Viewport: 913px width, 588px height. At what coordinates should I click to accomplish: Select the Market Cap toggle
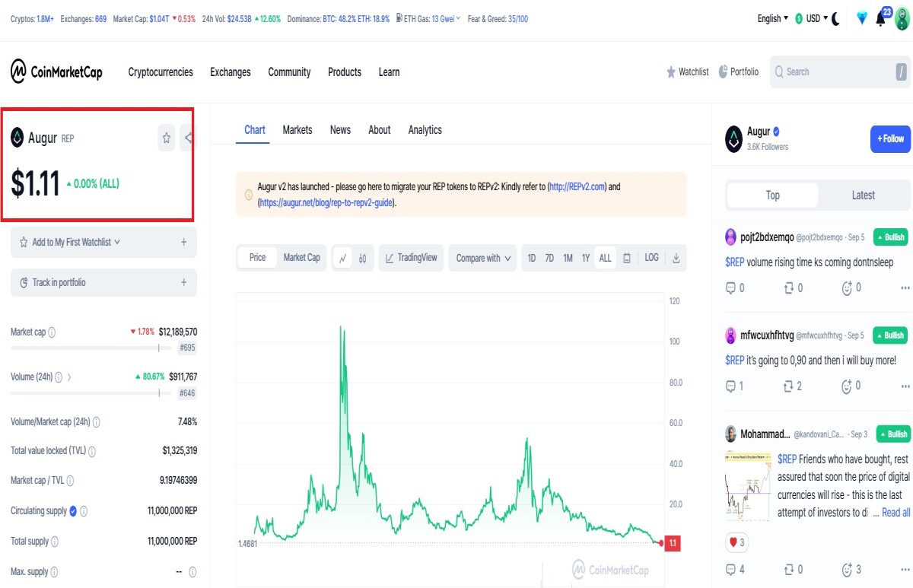[301, 258]
